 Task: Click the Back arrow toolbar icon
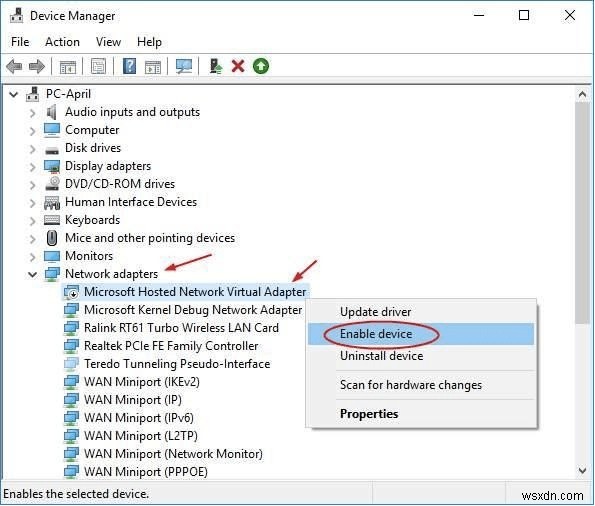pos(14,66)
